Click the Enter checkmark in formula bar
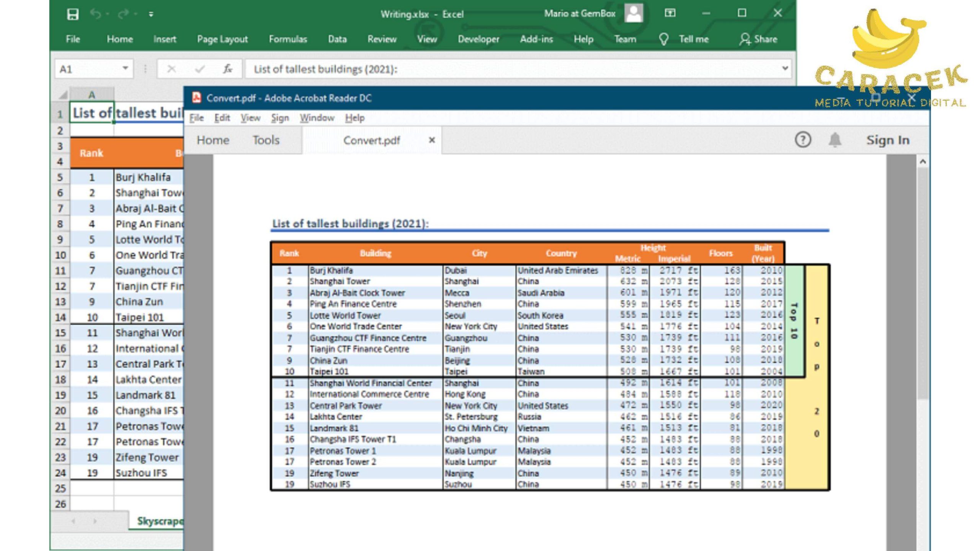 click(x=199, y=69)
